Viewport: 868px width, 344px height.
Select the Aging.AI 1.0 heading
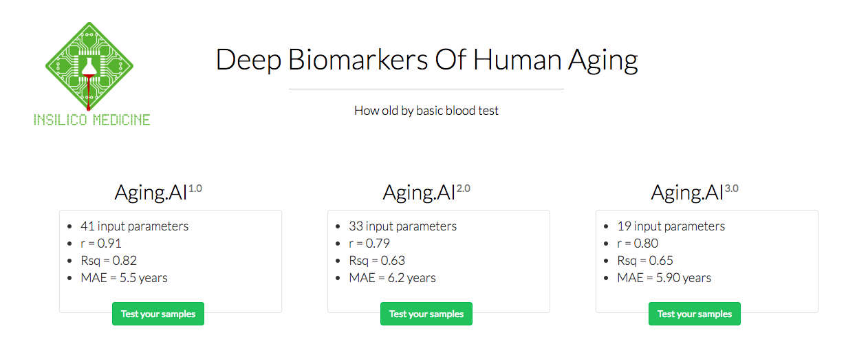coord(158,193)
